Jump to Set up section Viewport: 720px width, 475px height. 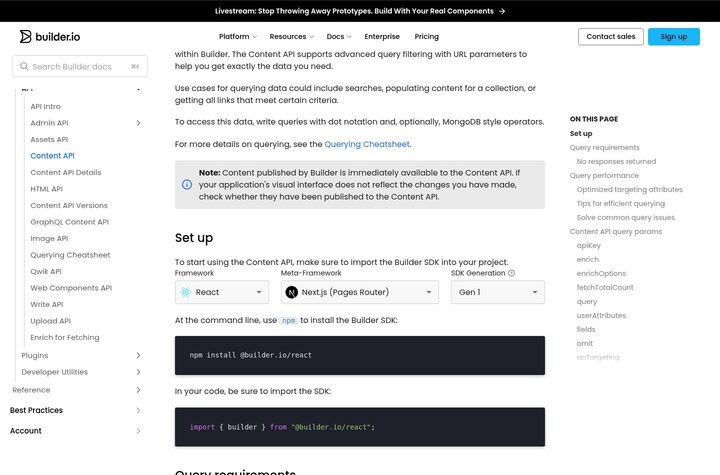[581, 134]
